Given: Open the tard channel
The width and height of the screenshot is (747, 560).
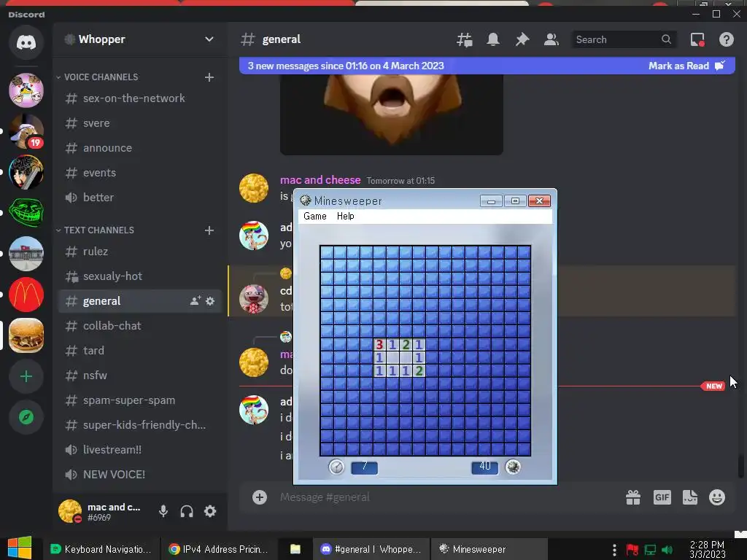Looking at the screenshot, I should click(x=139, y=351).
